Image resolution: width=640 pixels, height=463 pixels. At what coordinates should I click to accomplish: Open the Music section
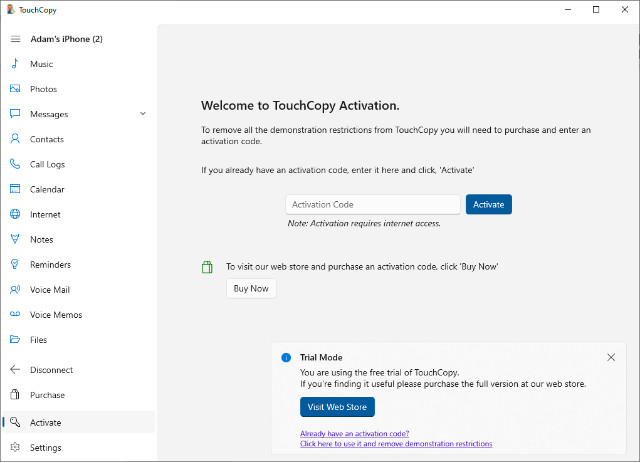pyautogui.click(x=79, y=64)
